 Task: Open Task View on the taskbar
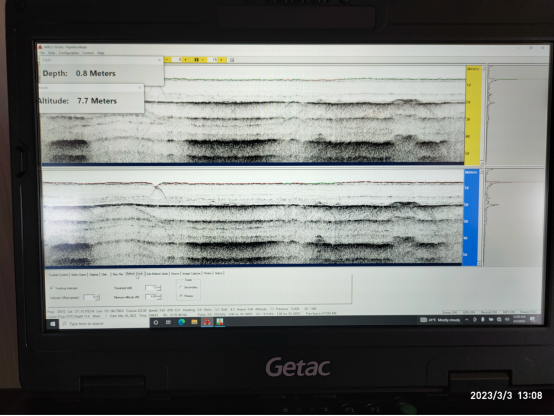pos(169,322)
